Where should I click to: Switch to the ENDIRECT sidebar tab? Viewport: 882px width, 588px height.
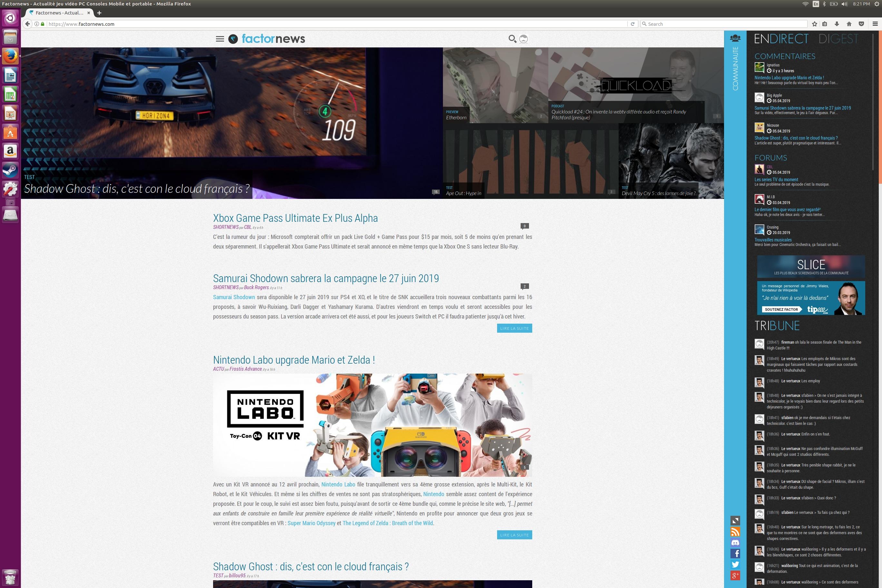point(781,39)
